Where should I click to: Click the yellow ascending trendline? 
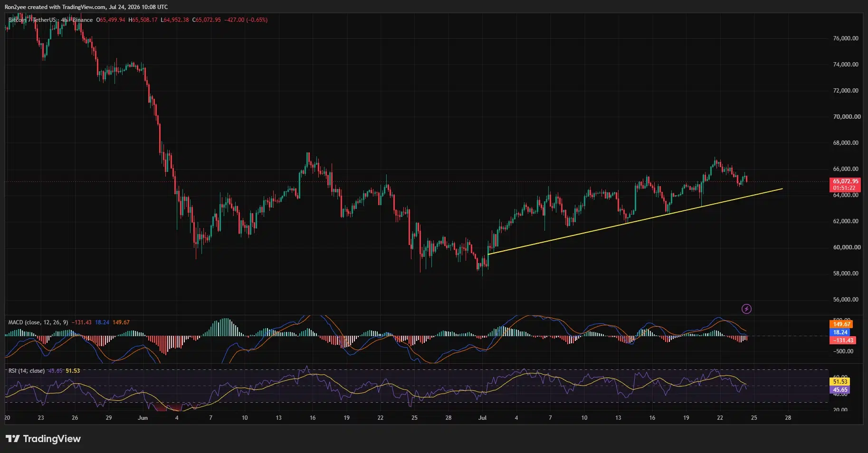pos(635,221)
